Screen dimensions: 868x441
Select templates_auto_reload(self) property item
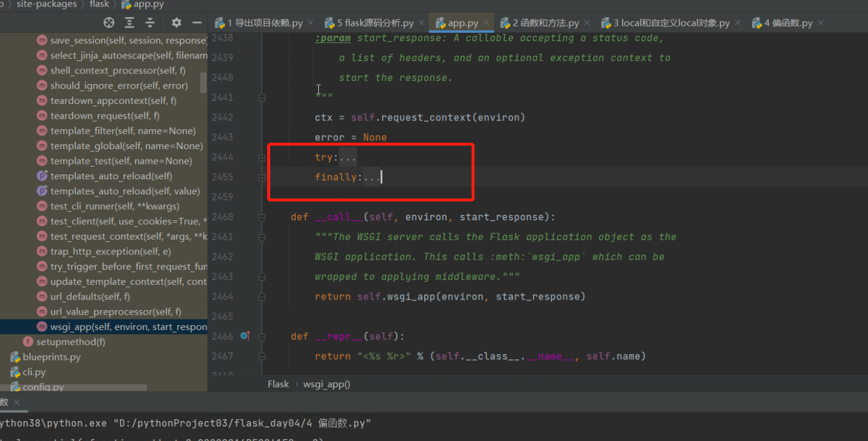(x=105, y=176)
